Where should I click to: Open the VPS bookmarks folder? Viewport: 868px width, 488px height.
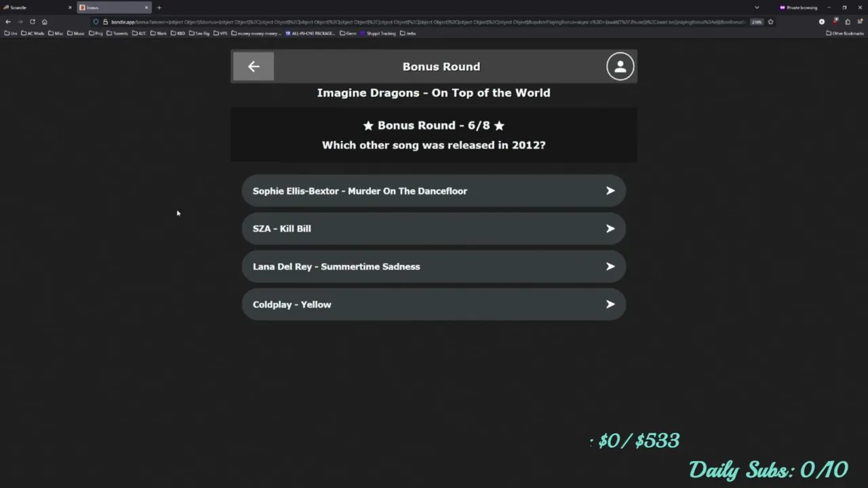point(220,33)
